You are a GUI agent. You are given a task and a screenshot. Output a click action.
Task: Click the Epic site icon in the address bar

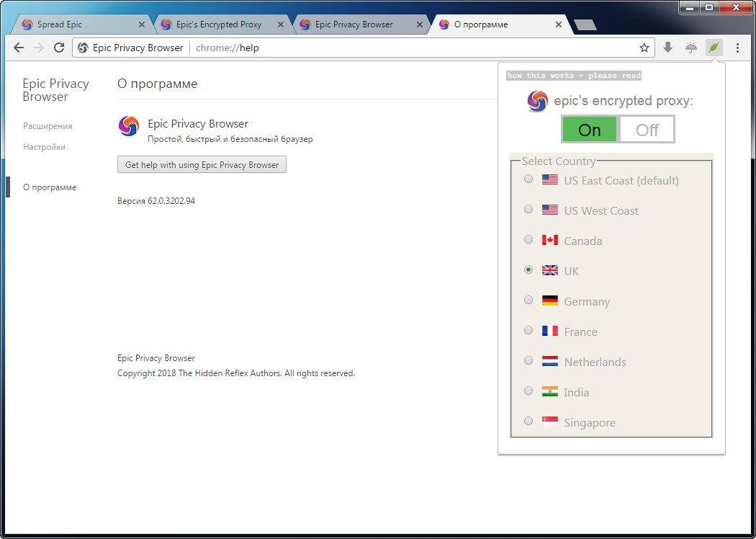(83, 48)
